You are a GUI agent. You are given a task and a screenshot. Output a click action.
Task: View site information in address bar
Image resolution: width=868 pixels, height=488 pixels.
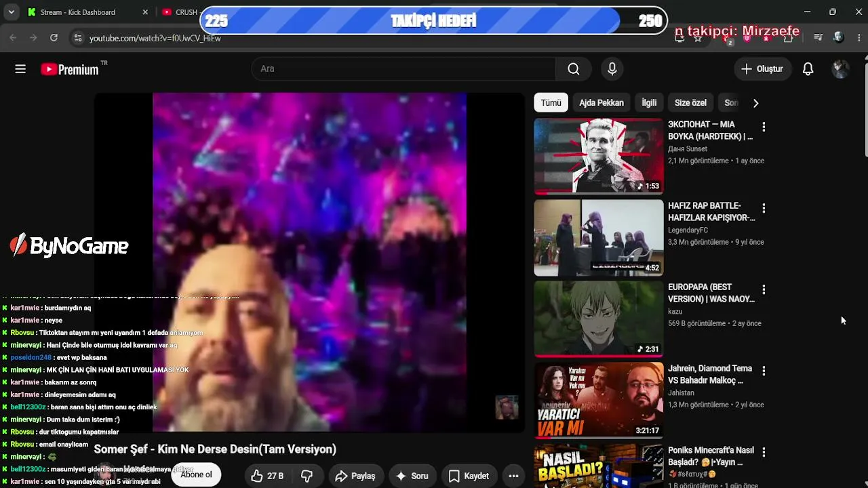click(x=78, y=38)
